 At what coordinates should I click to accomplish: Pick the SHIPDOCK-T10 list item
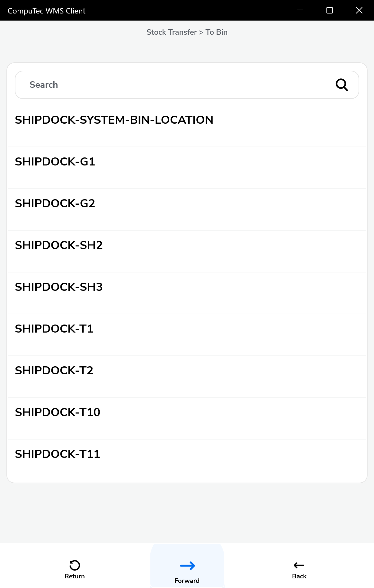(58, 413)
